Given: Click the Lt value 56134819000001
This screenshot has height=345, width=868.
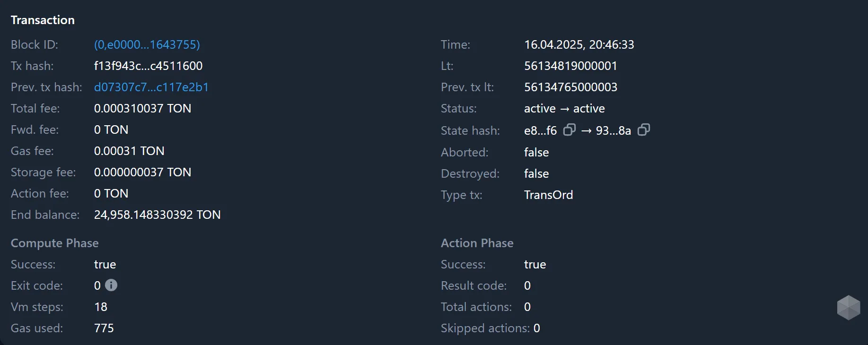Looking at the screenshot, I should [570, 66].
